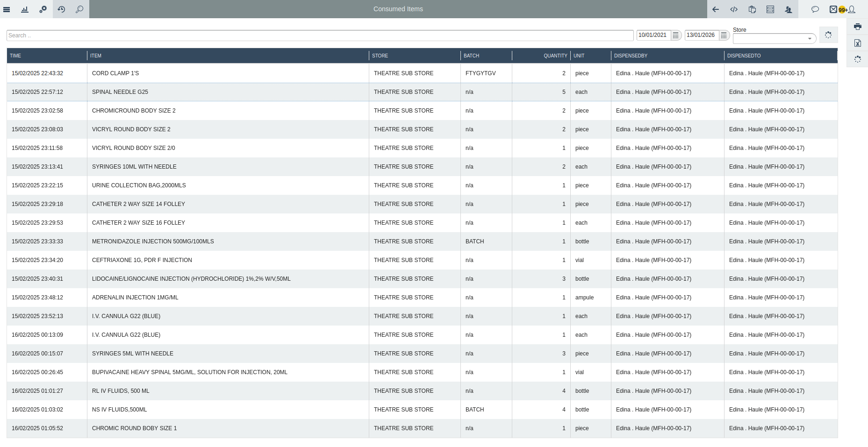Select the LIDOCAINE/LIGNOCAINE INJECTION row

click(x=422, y=279)
